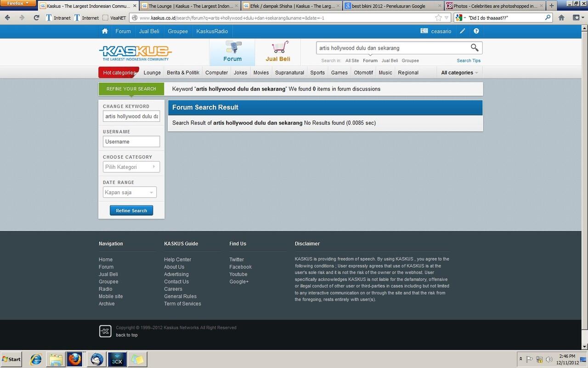Open the Search Tips link

point(469,61)
